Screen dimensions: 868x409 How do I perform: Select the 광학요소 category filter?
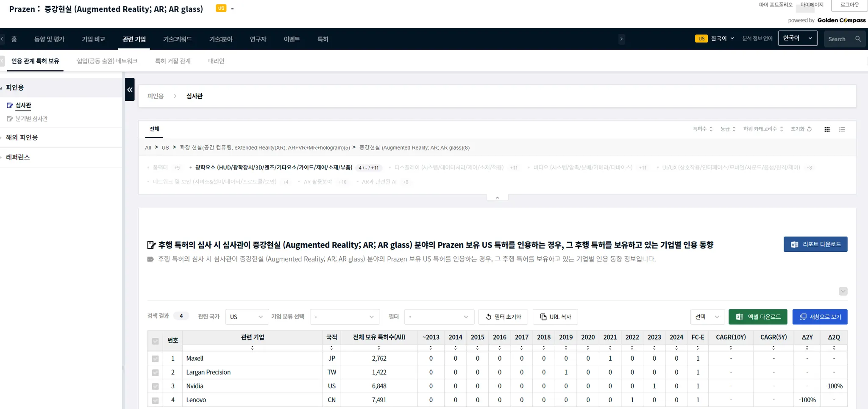[274, 167]
